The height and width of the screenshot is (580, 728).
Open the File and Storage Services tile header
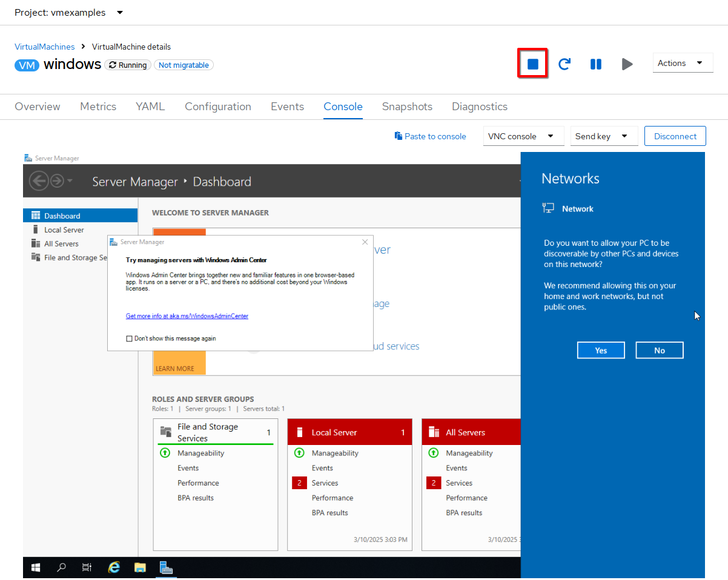(x=216, y=432)
